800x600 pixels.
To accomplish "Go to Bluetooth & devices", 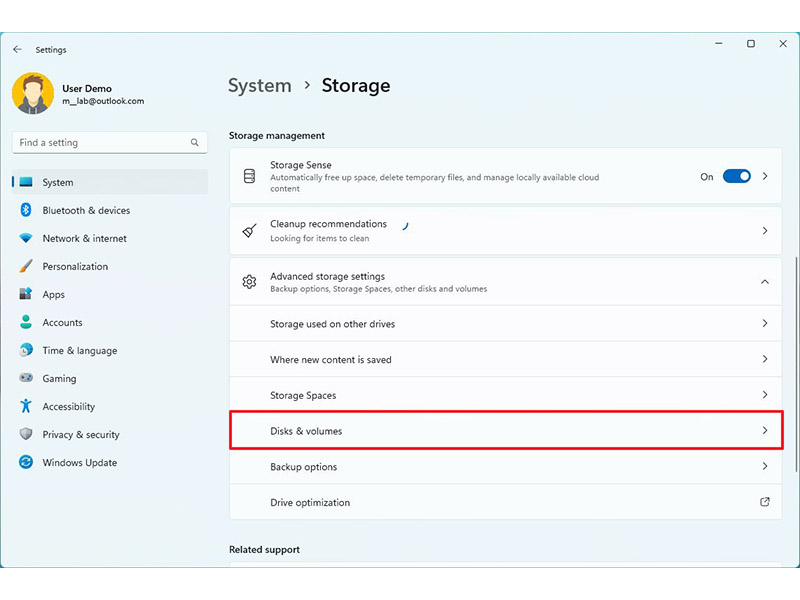I will click(110, 210).
